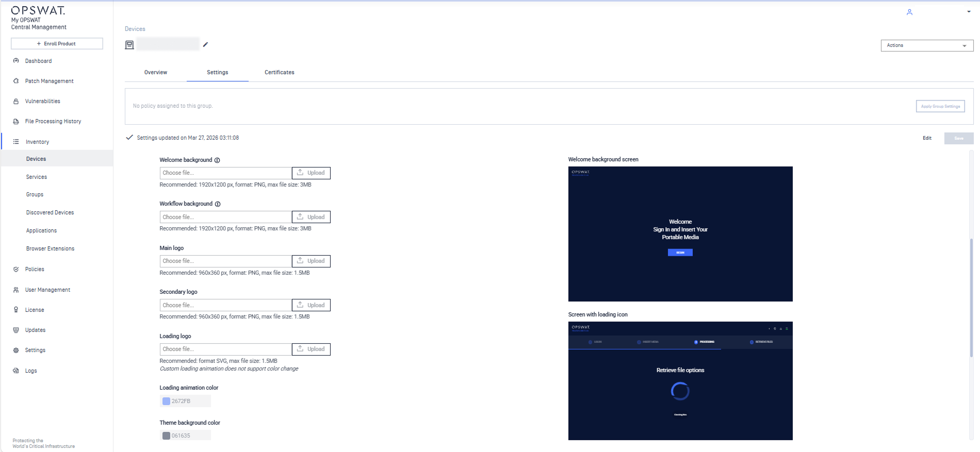
Task: Click the Inventory list icon
Action: click(16, 142)
